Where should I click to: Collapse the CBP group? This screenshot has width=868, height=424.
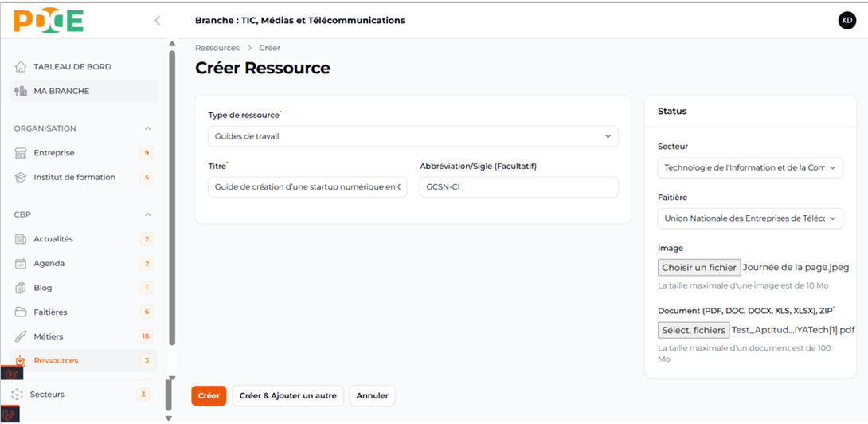[148, 214]
